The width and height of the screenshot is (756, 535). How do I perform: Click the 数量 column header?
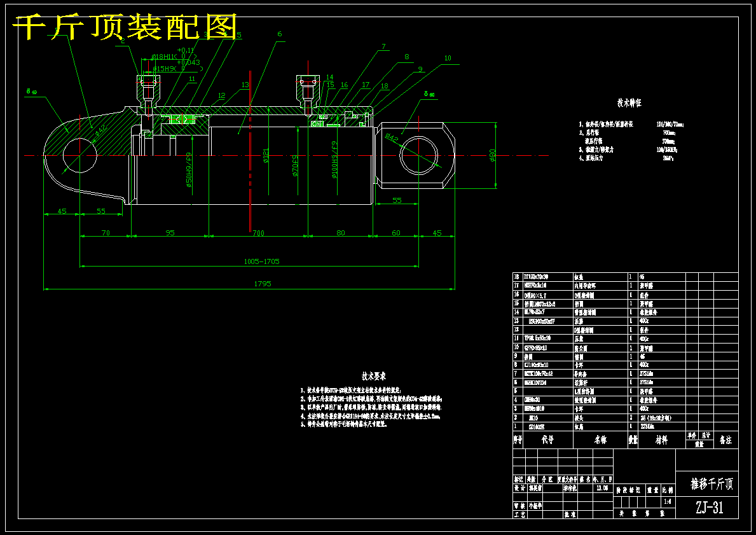[633, 440]
